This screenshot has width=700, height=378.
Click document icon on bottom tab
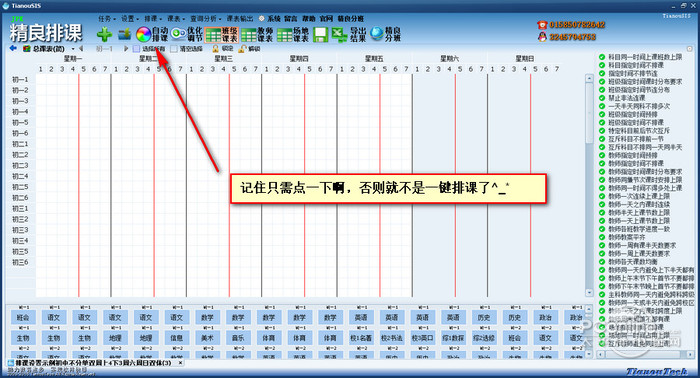click(x=11, y=363)
